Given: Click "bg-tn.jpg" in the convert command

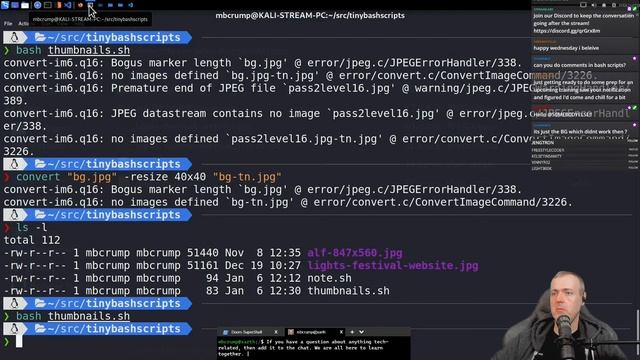Looking at the screenshot, I should pos(247,177).
